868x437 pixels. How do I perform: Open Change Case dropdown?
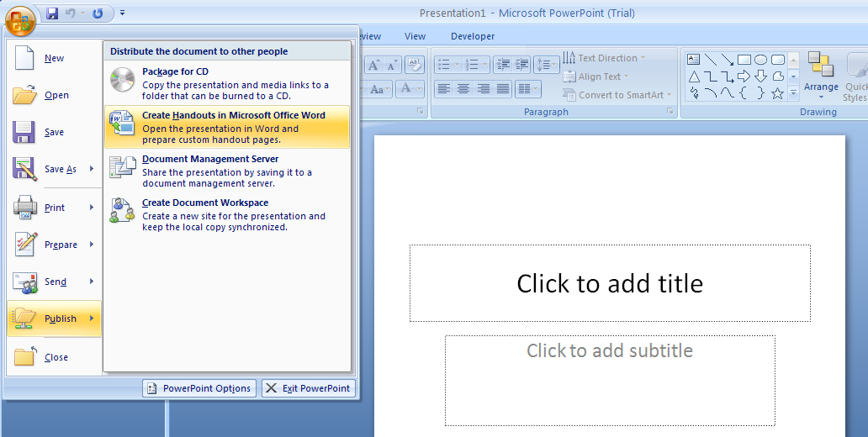click(x=380, y=89)
